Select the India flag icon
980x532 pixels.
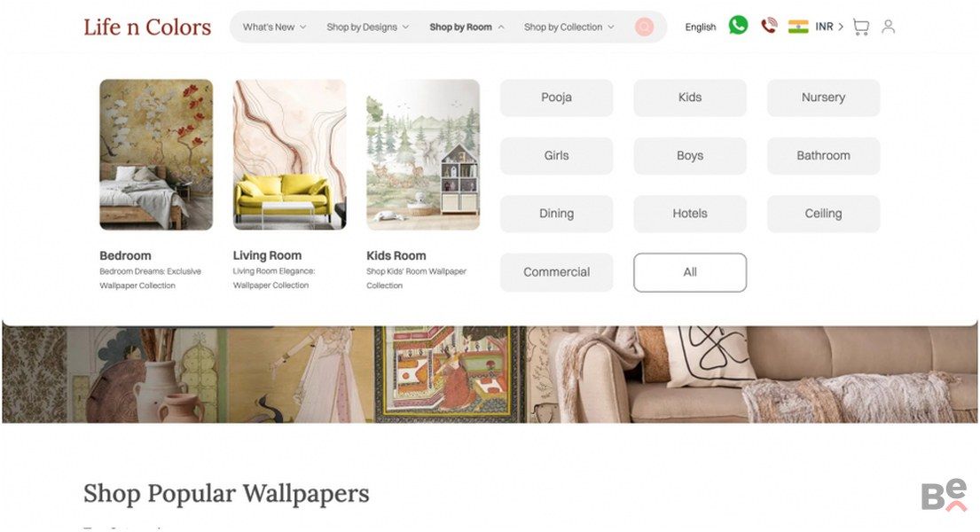pyautogui.click(x=798, y=27)
